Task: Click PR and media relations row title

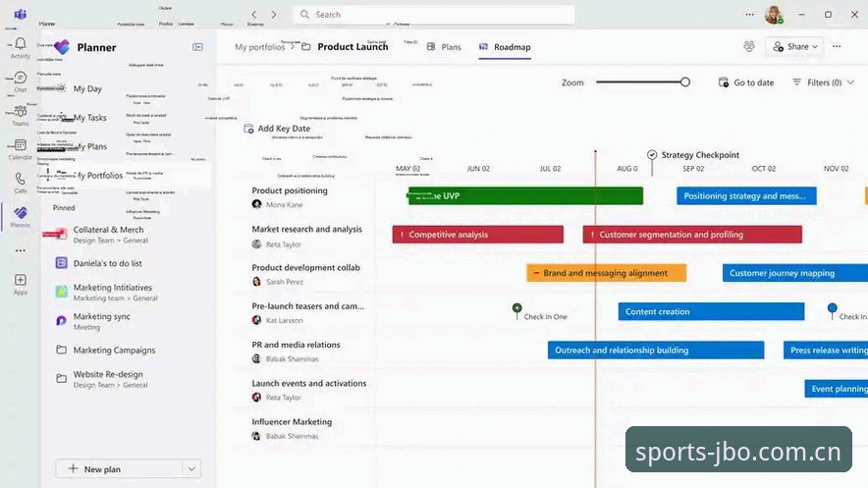Action: click(x=296, y=345)
